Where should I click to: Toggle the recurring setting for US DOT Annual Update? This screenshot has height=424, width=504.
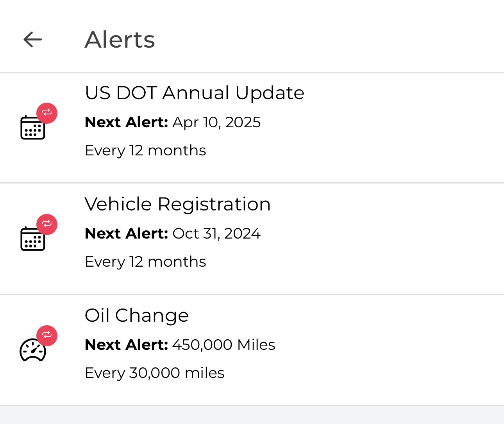[x=47, y=113]
